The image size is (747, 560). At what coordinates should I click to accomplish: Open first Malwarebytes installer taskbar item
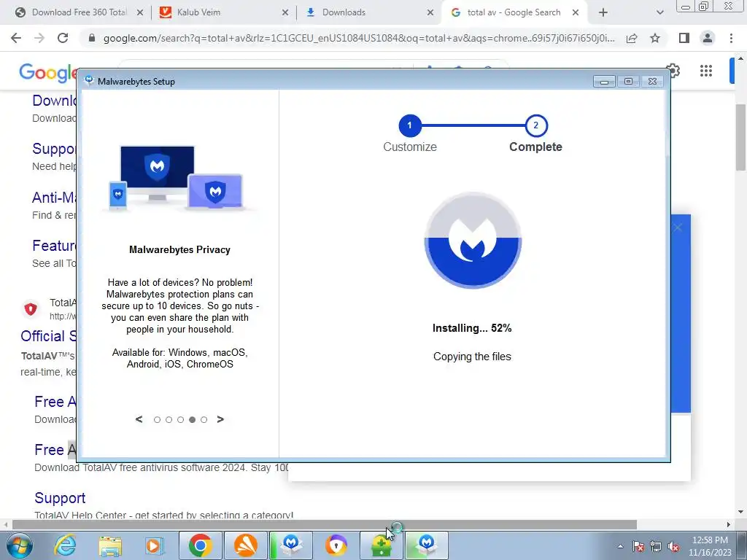click(x=291, y=545)
